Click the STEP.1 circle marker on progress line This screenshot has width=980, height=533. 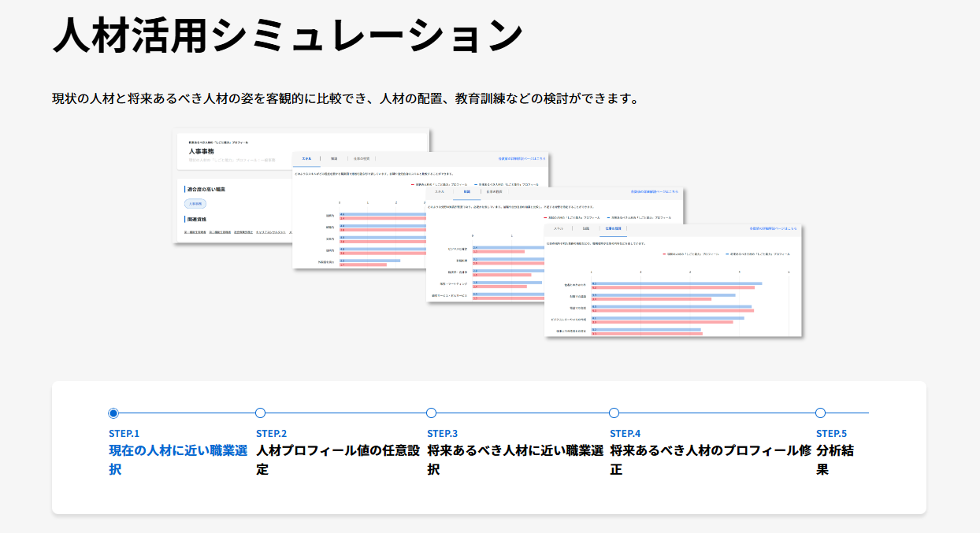[x=113, y=413]
